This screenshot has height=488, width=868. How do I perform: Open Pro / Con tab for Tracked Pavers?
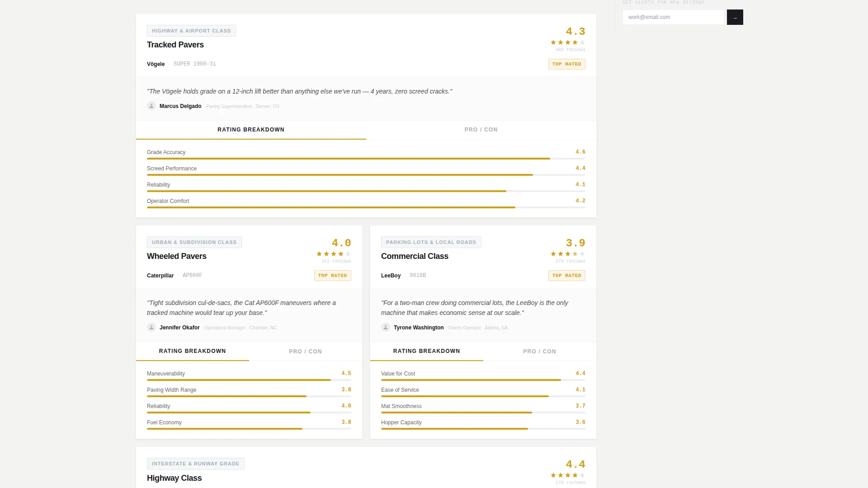pos(481,130)
